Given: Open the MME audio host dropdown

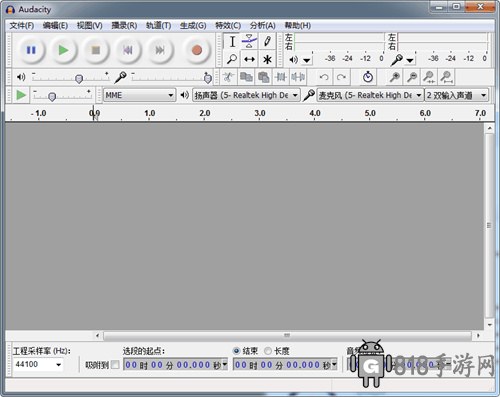Looking at the screenshot, I should pyautogui.click(x=139, y=95).
